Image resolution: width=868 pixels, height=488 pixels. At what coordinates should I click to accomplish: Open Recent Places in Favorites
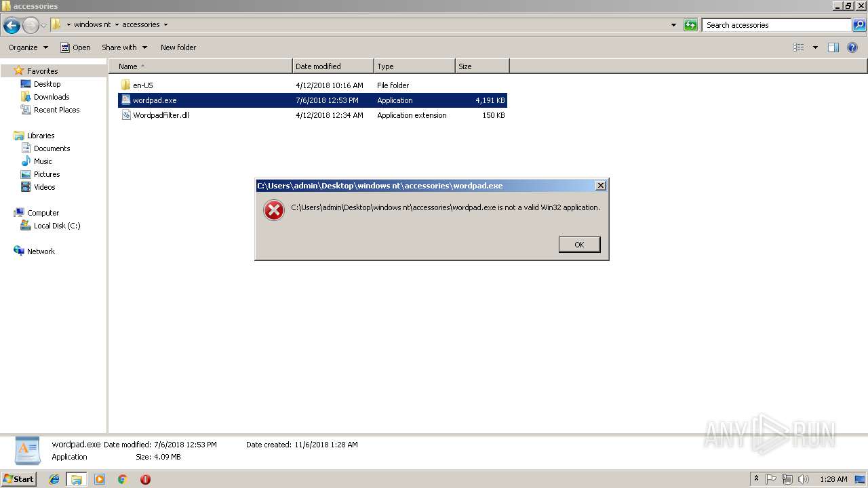point(56,110)
